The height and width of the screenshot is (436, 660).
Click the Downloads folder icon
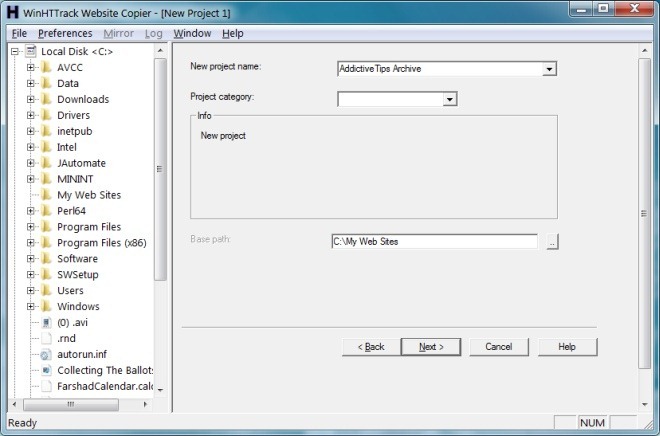[46, 99]
